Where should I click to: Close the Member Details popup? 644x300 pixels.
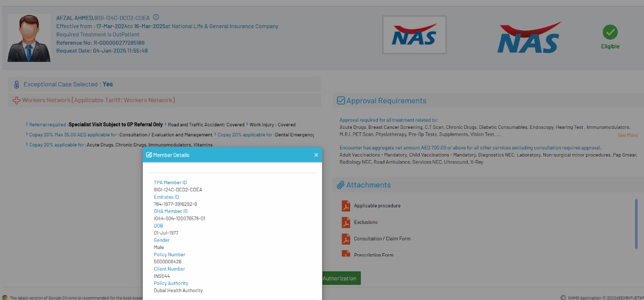[316, 155]
